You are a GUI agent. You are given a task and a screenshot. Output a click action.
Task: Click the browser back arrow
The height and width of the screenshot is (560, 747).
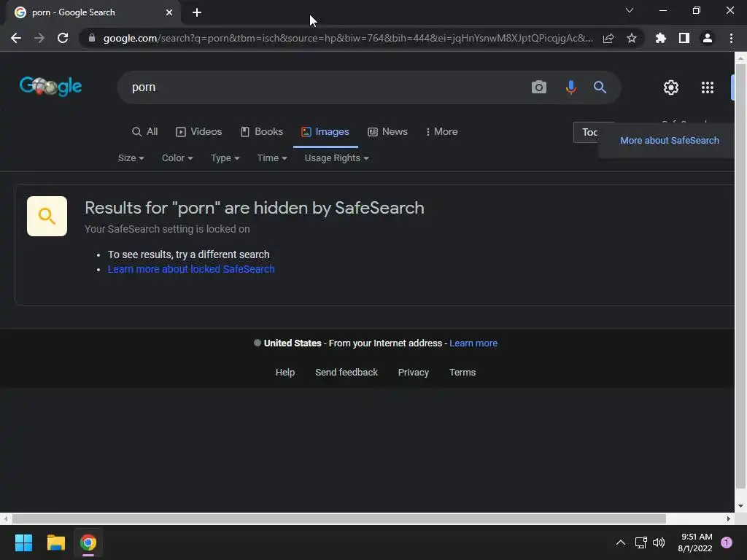click(x=16, y=38)
